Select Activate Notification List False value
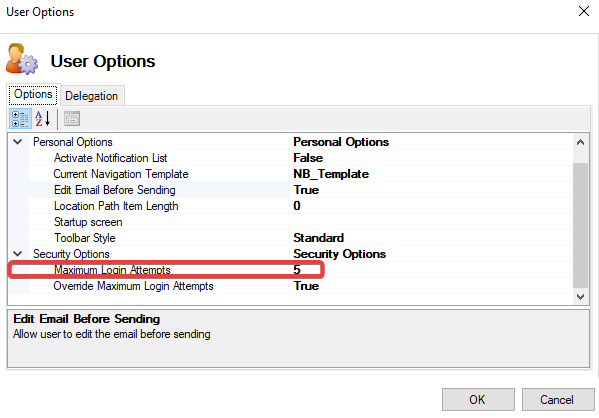Screen dimensions: 599x418 coord(431,158)
